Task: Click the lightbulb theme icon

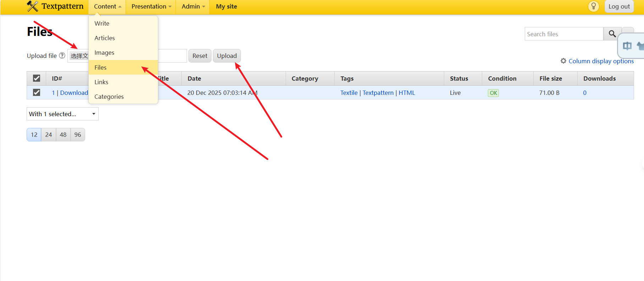Action: tap(593, 6)
